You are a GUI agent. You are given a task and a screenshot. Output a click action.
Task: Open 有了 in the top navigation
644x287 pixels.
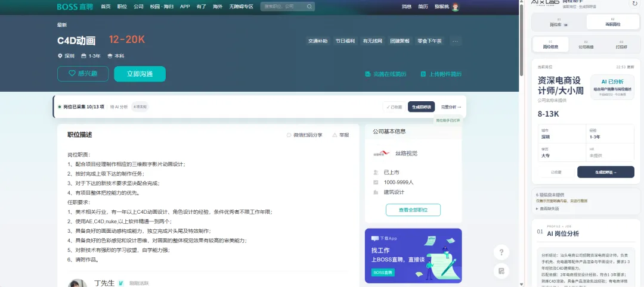[202, 7]
